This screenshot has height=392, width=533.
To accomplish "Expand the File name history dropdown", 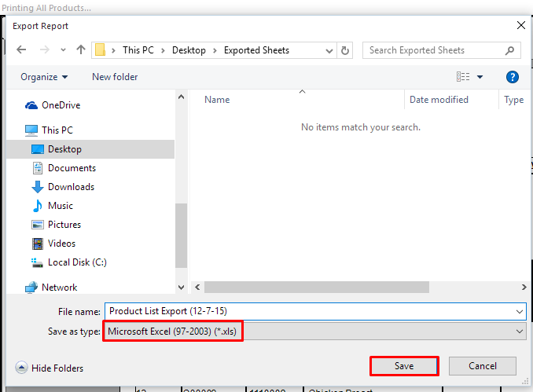I will [519, 311].
